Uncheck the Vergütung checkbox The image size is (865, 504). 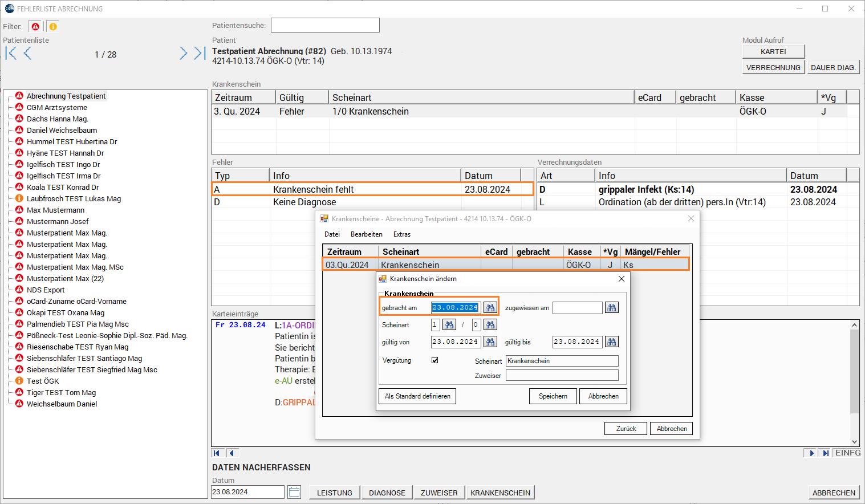click(x=435, y=360)
